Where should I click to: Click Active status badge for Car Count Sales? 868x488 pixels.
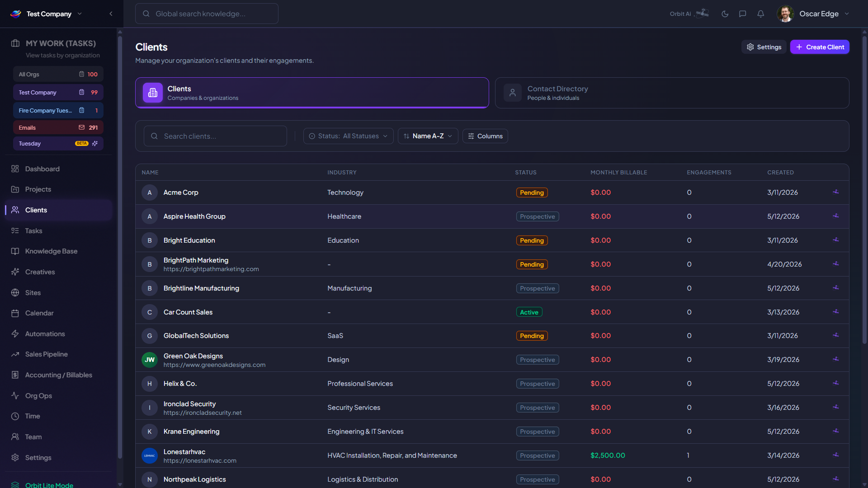tap(529, 312)
